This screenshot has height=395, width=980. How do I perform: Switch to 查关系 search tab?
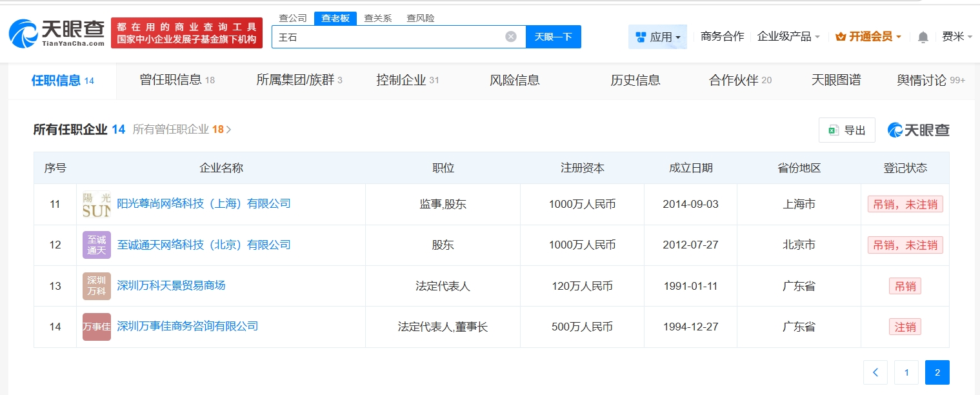tap(378, 18)
